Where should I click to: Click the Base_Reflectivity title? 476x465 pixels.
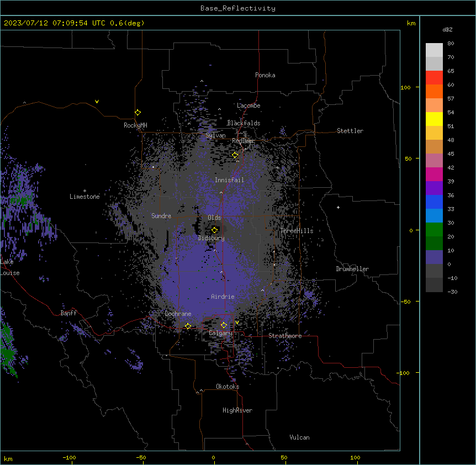tap(238, 8)
